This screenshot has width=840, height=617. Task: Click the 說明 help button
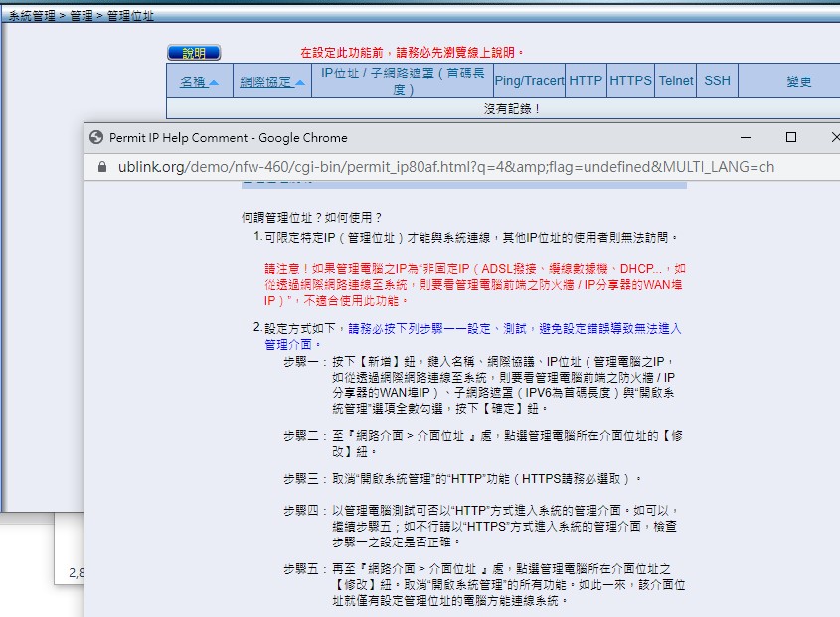(193, 53)
